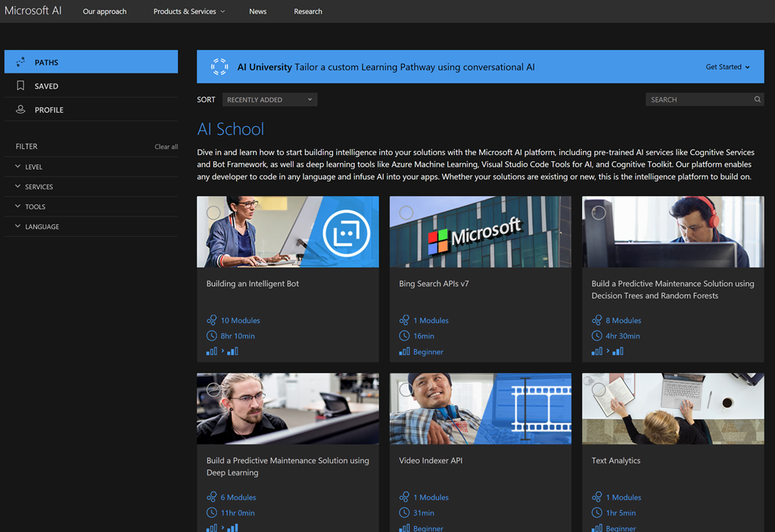
Task: Open the Recently Added sort dropdown
Action: (x=269, y=99)
